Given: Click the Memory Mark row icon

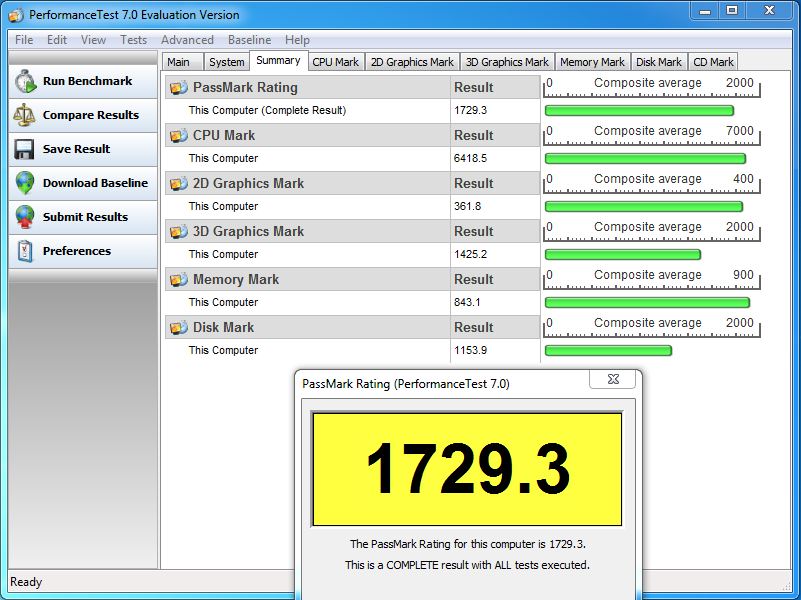Looking at the screenshot, I should click(179, 280).
